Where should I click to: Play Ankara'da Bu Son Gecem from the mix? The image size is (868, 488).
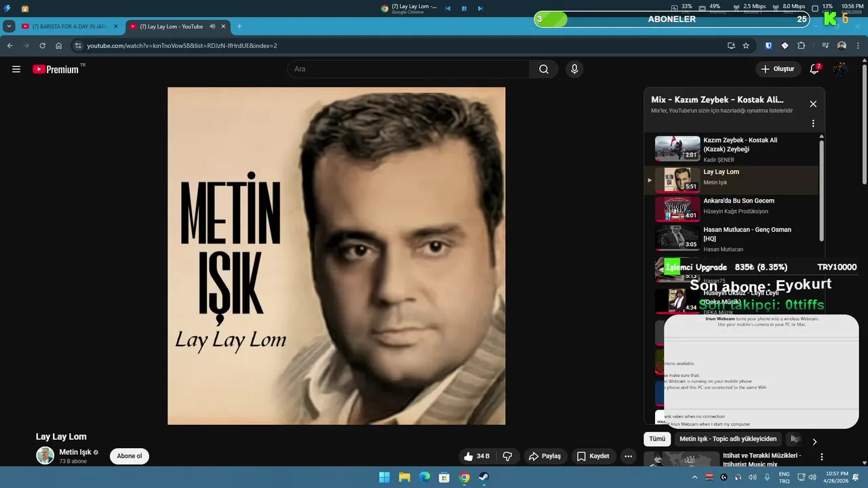732,209
